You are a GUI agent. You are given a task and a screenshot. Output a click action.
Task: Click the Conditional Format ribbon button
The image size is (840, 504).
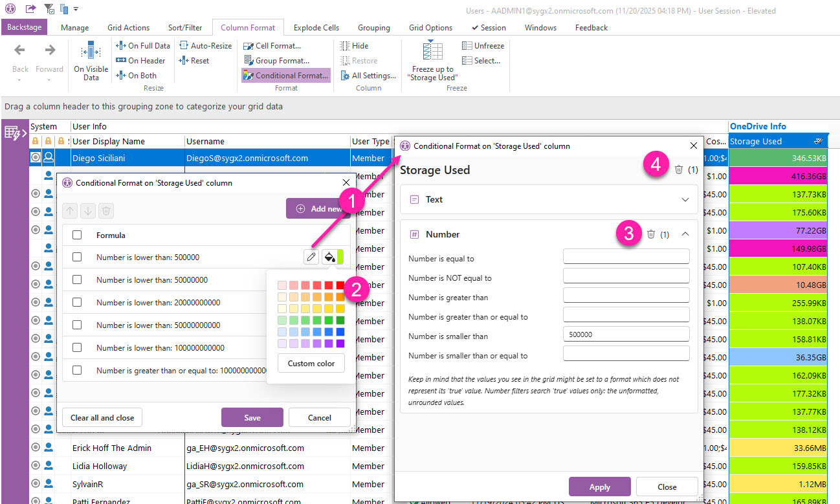tap(285, 76)
